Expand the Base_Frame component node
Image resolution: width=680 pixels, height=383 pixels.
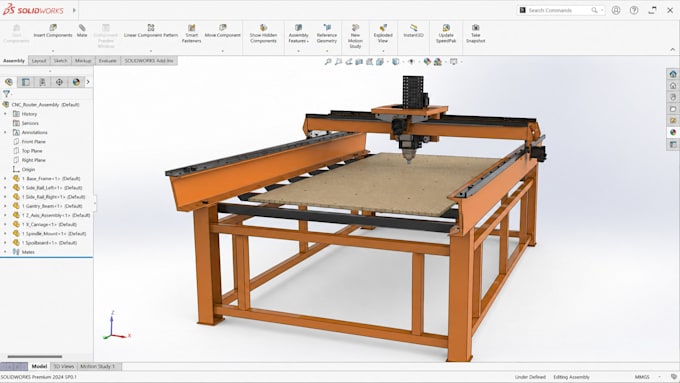coord(5,178)
